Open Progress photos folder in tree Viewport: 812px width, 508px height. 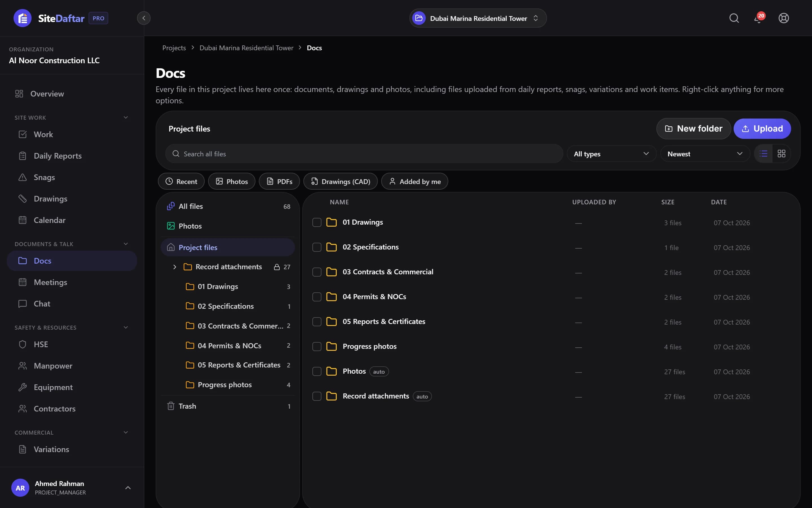pyautogui.click(x=238, y=385)
